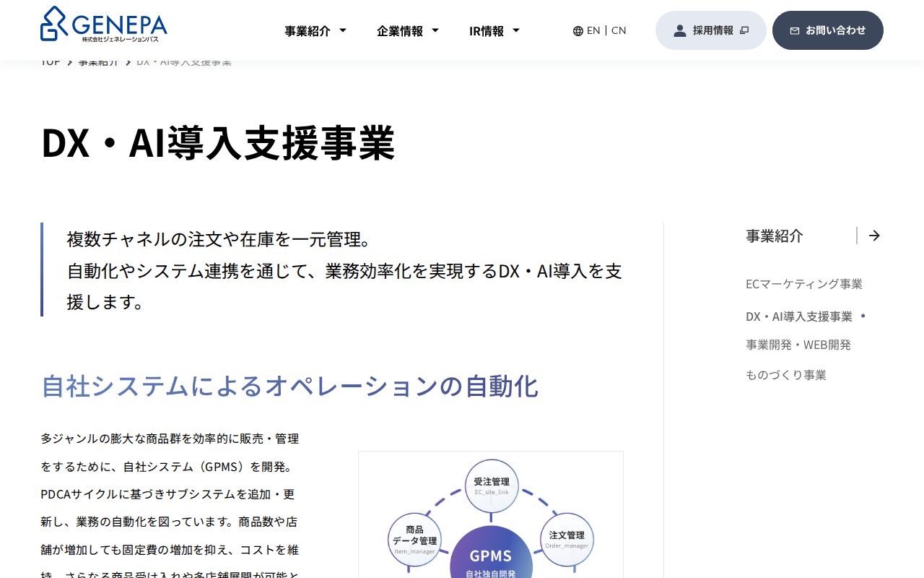
Task: Click the globe language icon
Action: [x=578, y=31]
